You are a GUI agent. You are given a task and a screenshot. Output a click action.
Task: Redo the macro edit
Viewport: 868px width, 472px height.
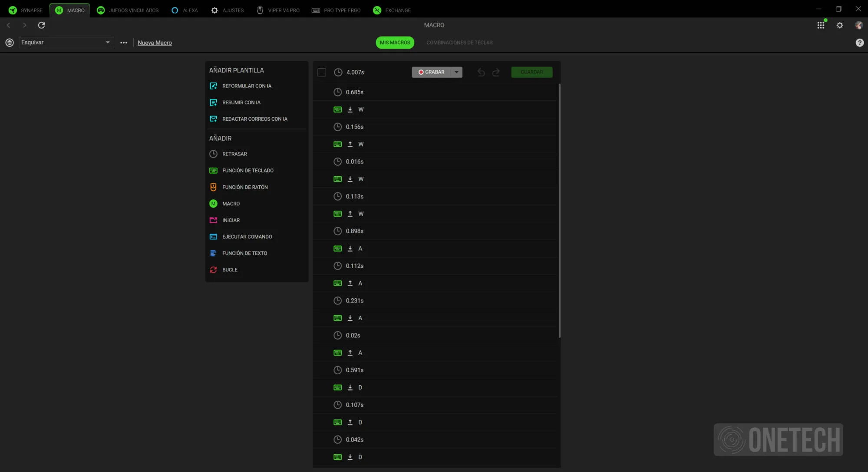coord(496,72)
